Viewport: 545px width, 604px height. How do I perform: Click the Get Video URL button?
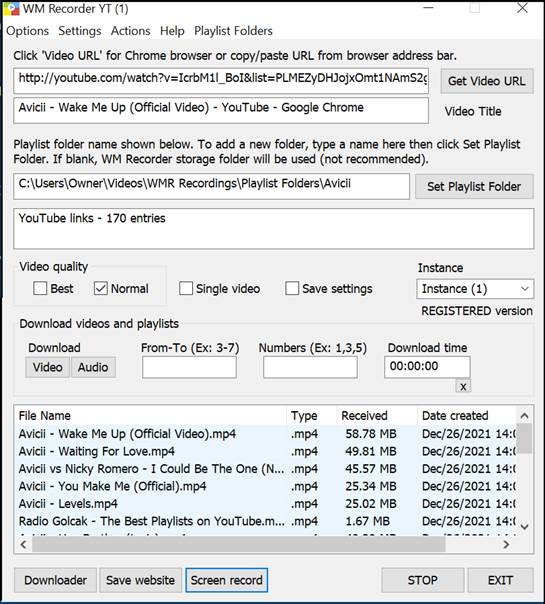coord(487,81)
